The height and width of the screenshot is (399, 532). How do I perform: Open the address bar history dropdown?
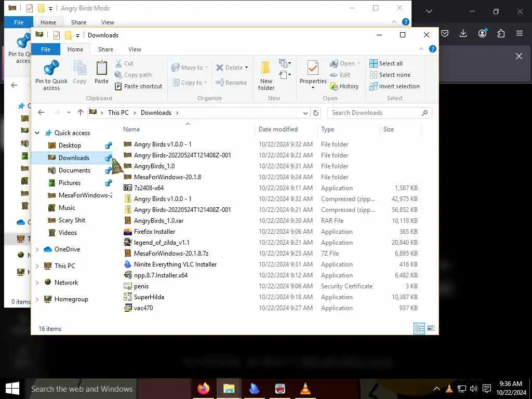[x=305, y=113]
